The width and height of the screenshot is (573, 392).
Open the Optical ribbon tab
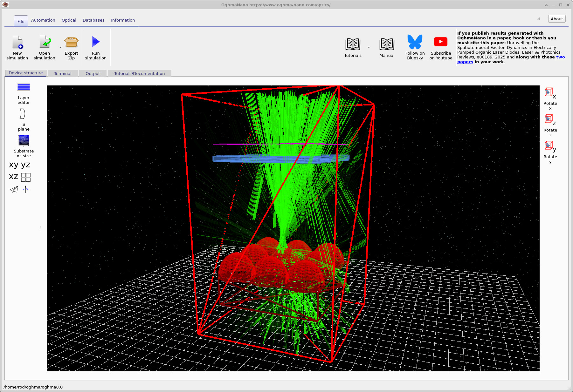pyautogui.click(x=69, y=20)
